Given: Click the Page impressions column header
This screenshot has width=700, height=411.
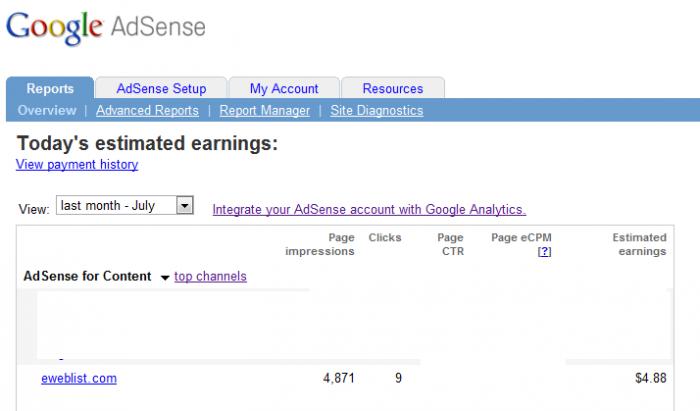Looking at the screenshot, I should pyautogui.click(x=320, y=244).
